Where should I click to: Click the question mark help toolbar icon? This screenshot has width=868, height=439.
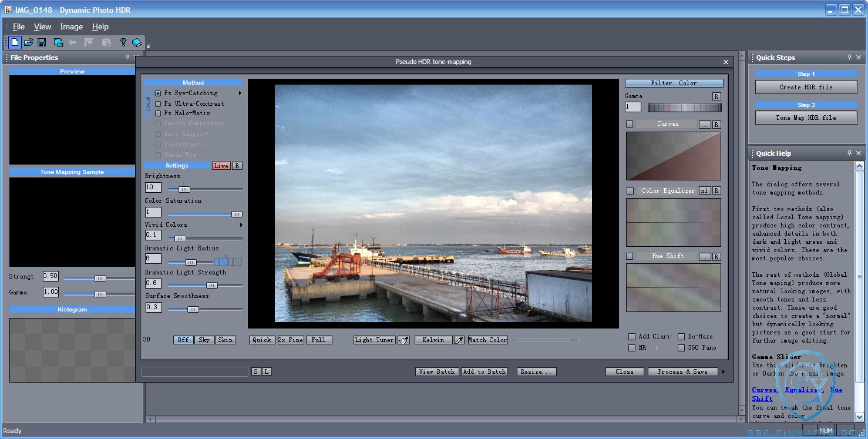pyautogui.click(x=123, y=42)
